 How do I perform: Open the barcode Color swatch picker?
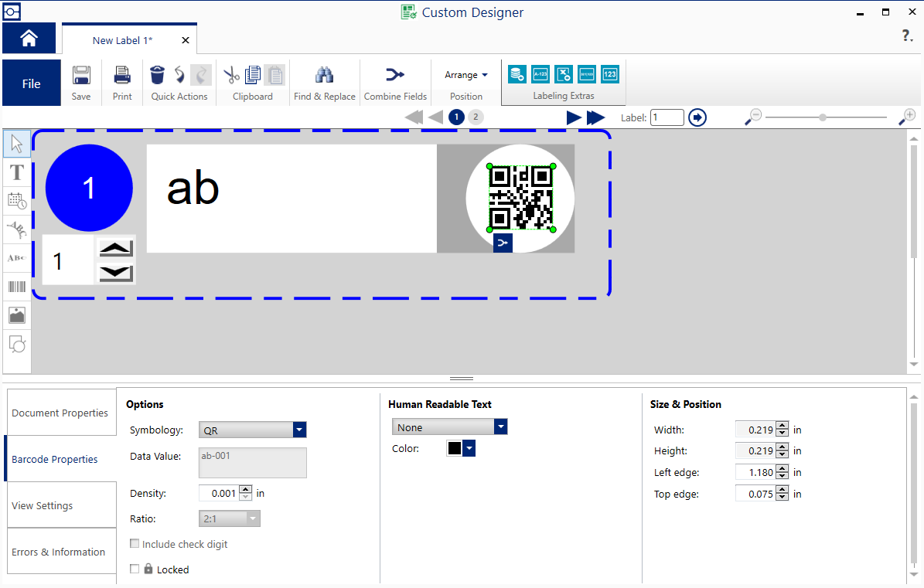click(461, 448)
